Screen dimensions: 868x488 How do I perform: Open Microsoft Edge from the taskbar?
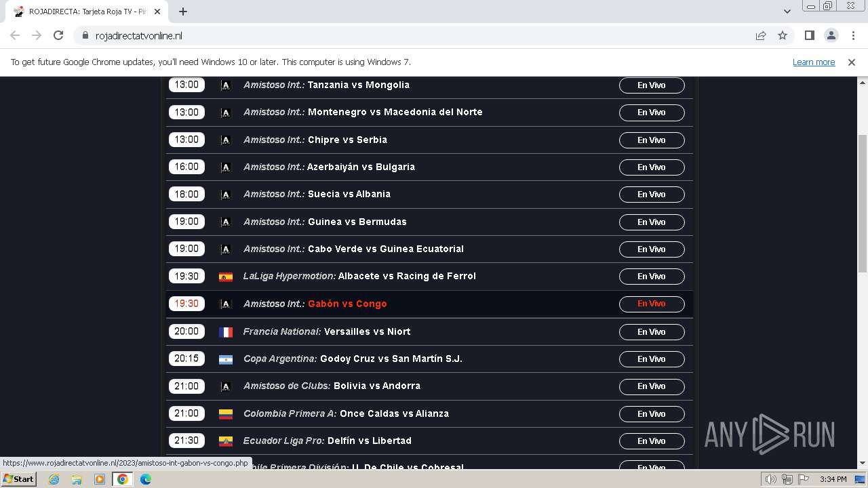coord(145,479)
